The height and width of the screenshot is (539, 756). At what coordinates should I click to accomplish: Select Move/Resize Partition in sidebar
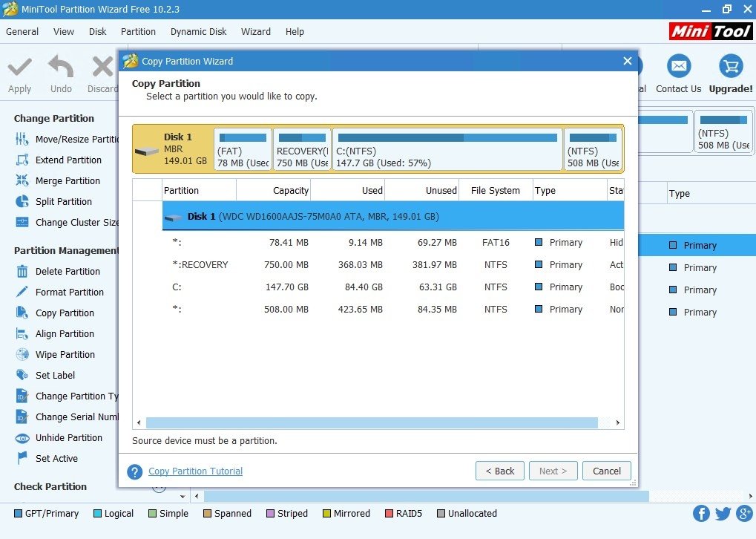[68, 139]
